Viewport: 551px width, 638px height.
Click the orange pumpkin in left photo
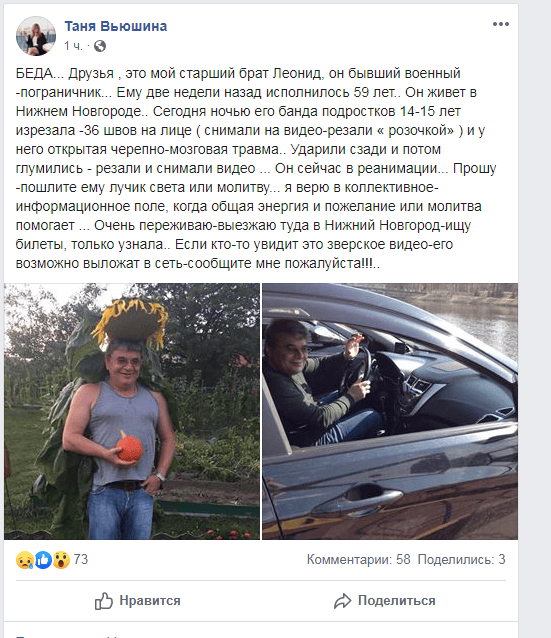click(x=130, y=446)
